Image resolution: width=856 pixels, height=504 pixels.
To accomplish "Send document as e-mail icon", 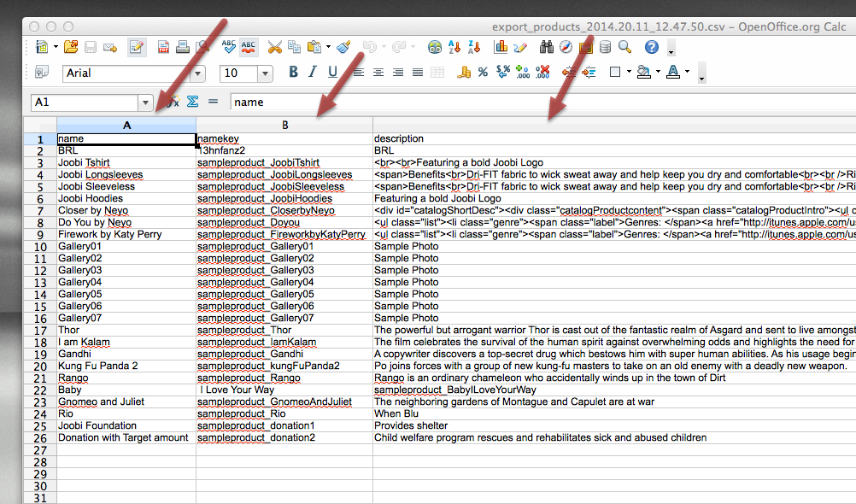I will (x=110, y=48).
